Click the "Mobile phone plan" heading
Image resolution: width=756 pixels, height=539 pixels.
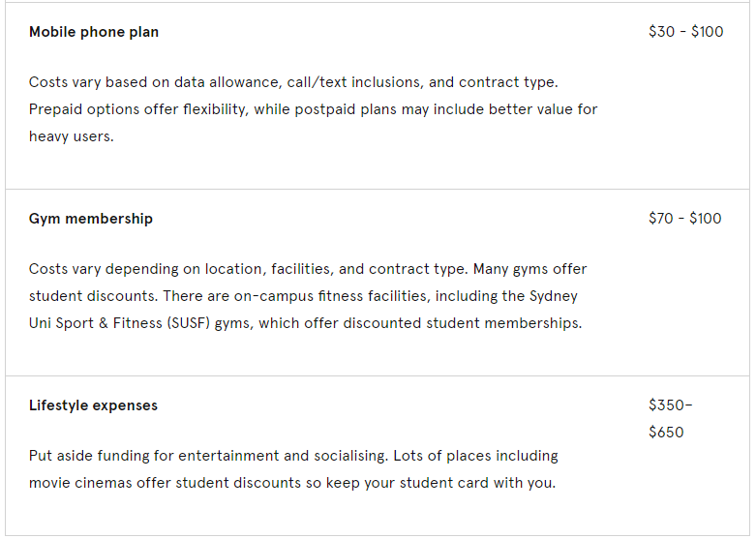94,32
